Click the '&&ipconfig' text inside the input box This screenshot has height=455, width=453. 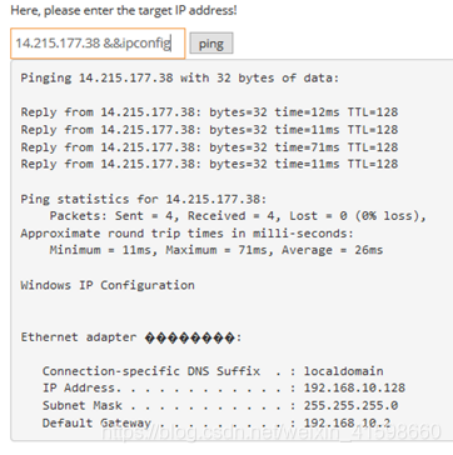(137, 44)
